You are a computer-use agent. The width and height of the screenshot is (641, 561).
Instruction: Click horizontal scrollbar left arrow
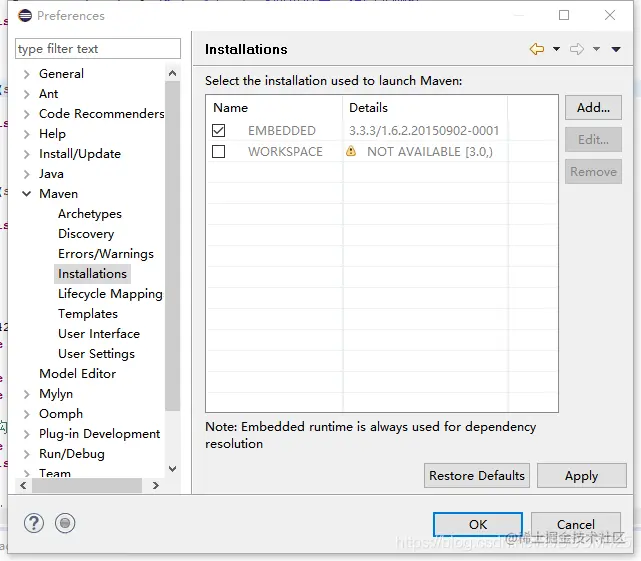point(23,486)
